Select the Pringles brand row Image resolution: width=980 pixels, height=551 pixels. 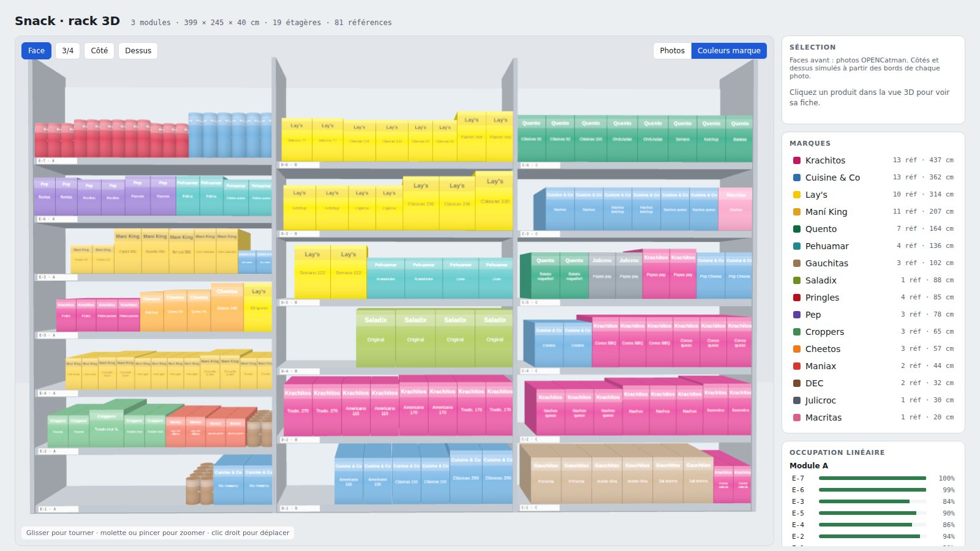[x=873, y=298]
